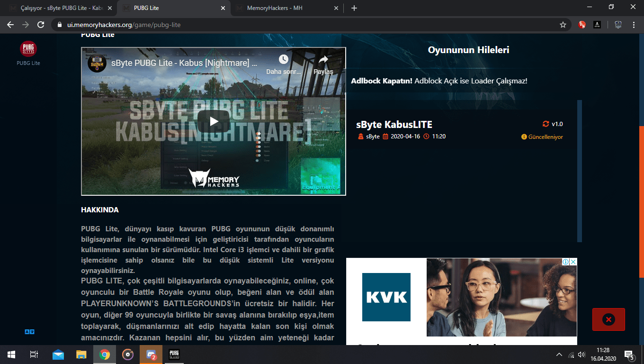Click the volume speaker icon in the tray
Viewport: 644px width, 364px height.
tap(582, 355)
